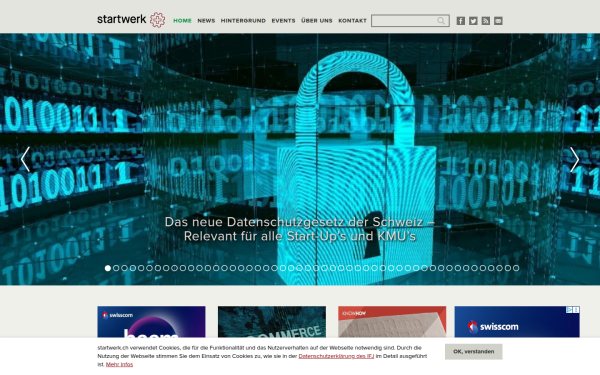Select the second slider dot
The image size is (600, 375).
click(x=116, y=268)
